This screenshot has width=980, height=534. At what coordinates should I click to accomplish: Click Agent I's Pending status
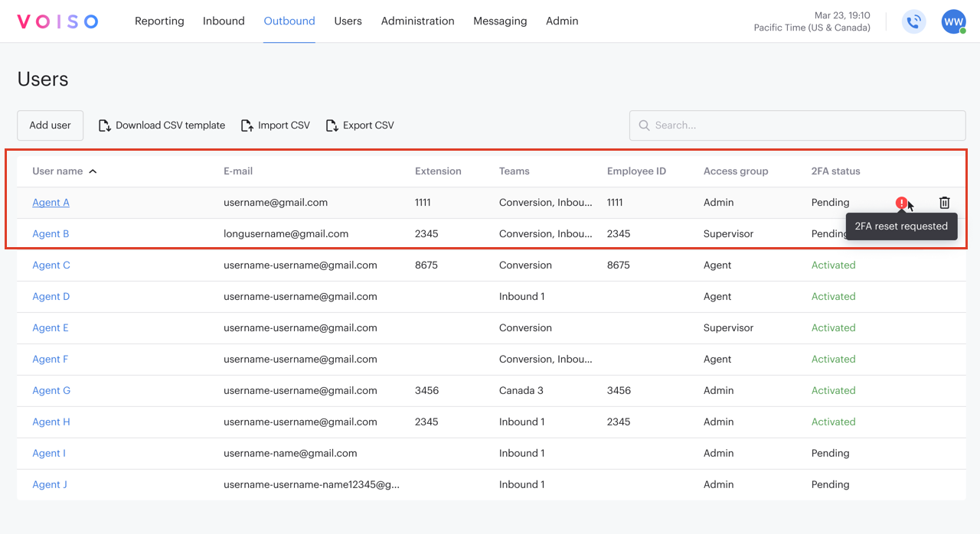pos(831,454)
